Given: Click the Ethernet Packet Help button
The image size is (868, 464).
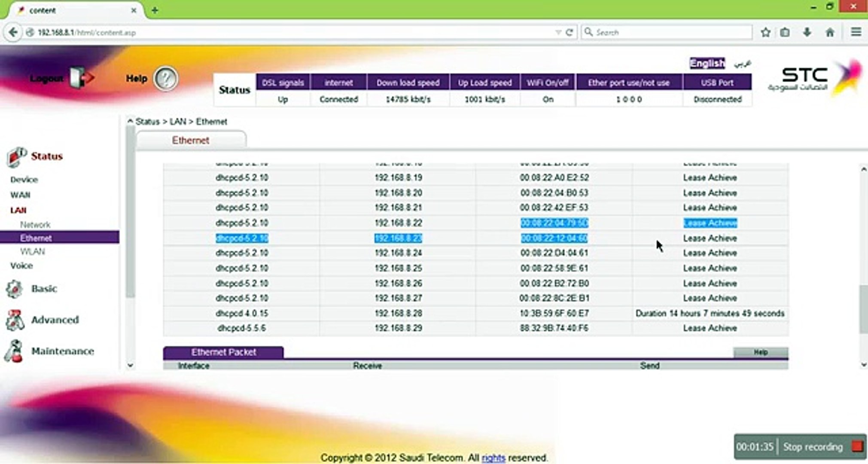Looking at the screenshot, I should pos(761,352).
